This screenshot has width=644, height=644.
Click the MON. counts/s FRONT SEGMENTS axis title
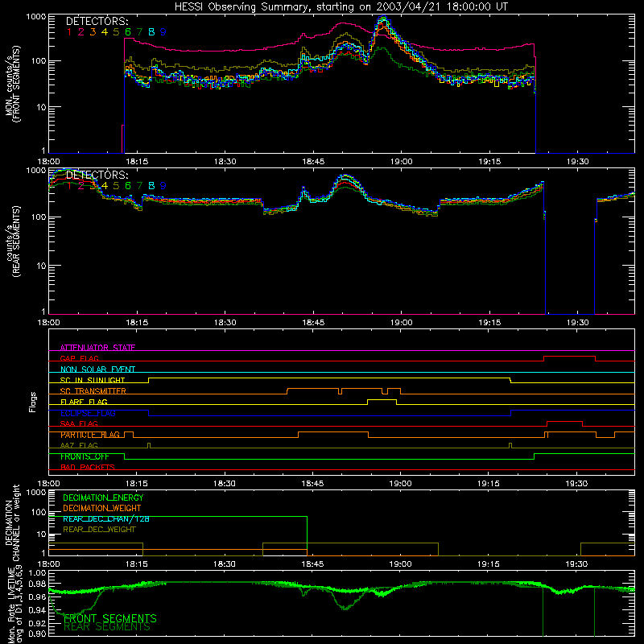12,84
